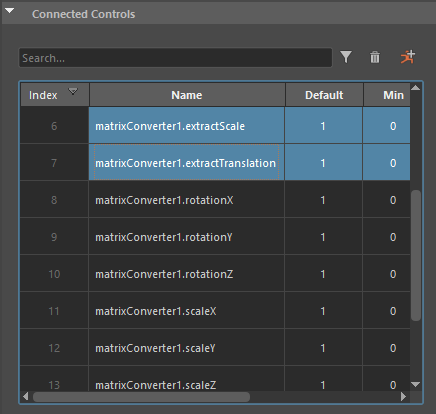
Task: Click the trash delete icon
Action: click(375, 57)
